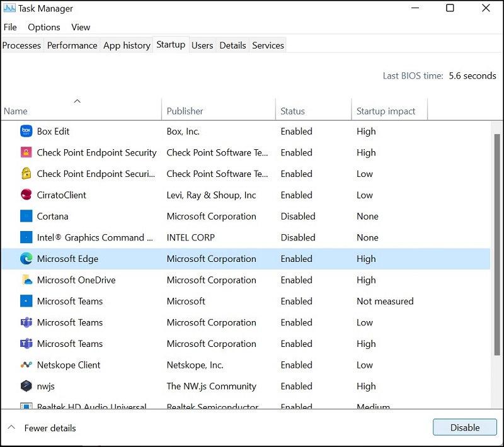Click the Task Manager title bar icon
The height and width of the screenshot is (447, 504).
click(9, 8)
